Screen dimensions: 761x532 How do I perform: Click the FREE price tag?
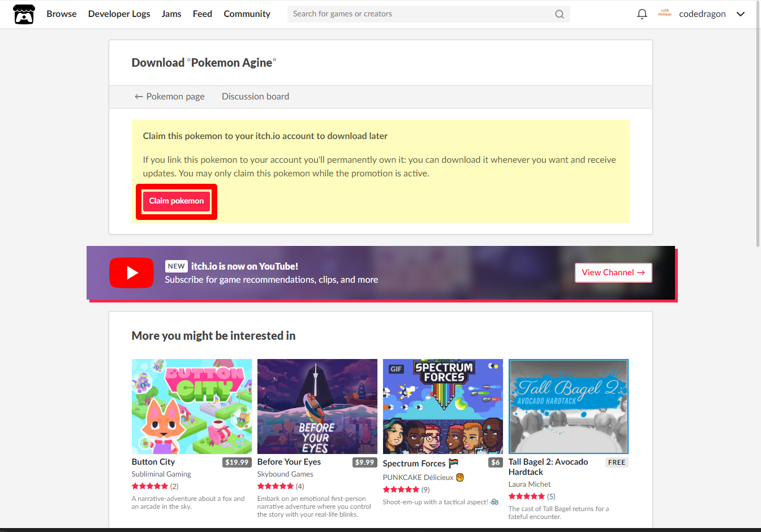coord(617,462)
